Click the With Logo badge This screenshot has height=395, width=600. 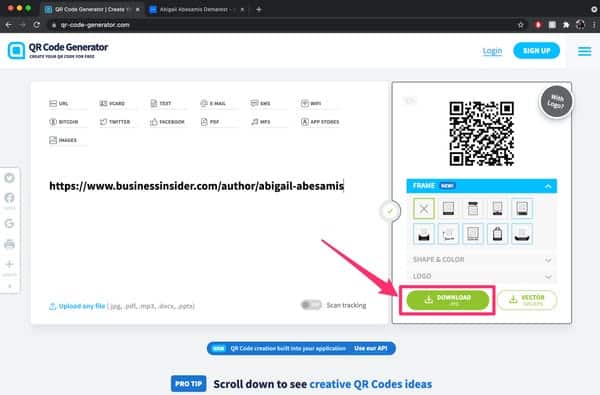coord(556,101)
